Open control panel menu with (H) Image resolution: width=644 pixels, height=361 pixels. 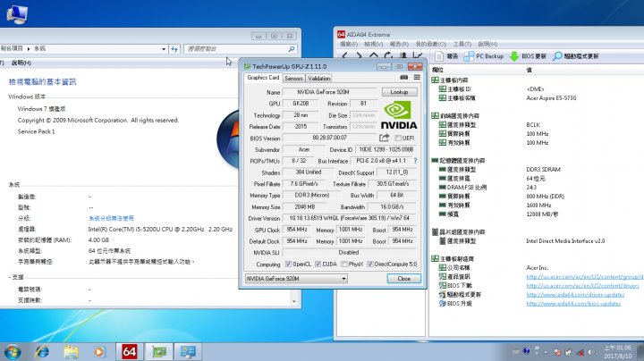[21, 63]
